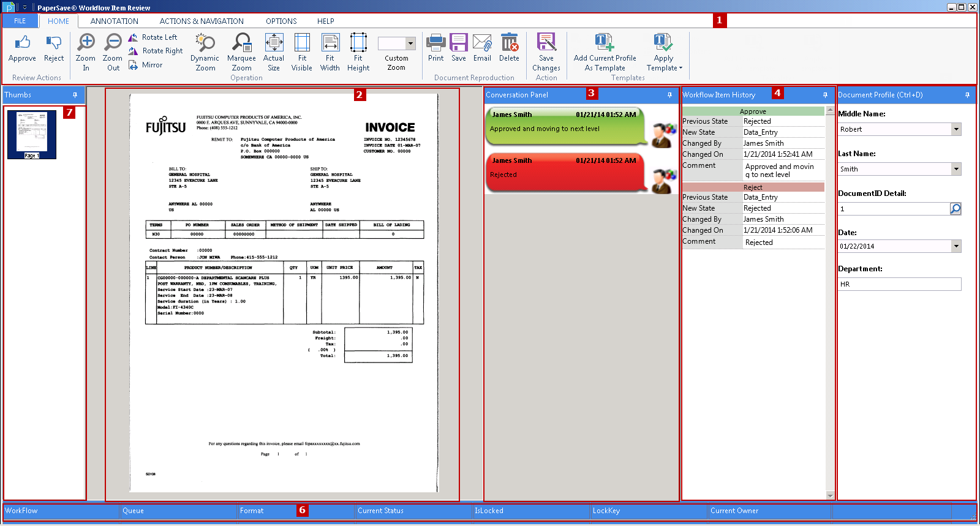Click the DocumentID Detail search icon

tap(956, 209)
